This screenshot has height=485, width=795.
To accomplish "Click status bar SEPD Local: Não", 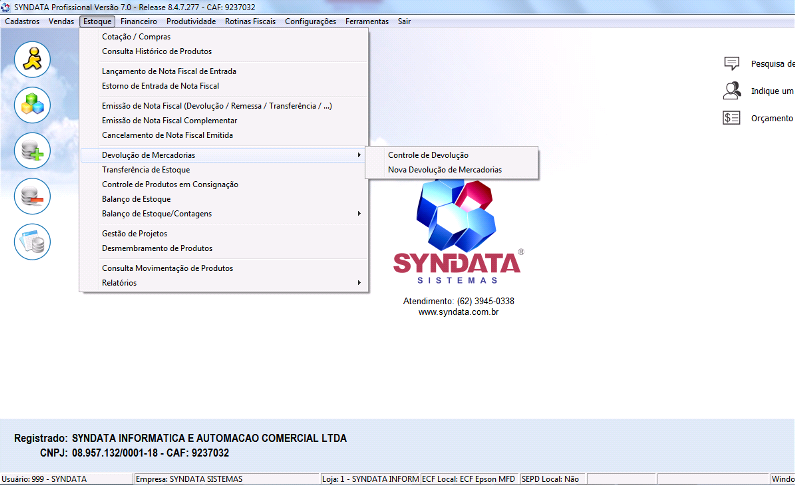I will click(x=550, y=479).
